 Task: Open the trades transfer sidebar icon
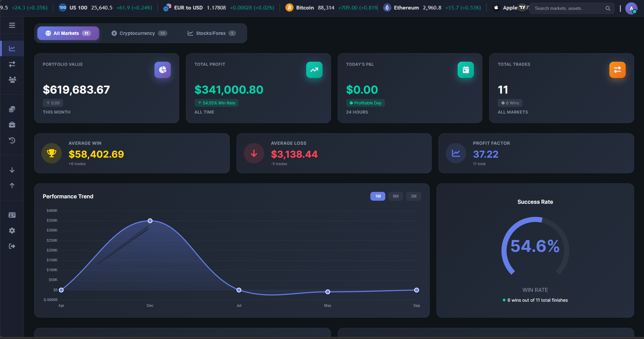point(12,64)
